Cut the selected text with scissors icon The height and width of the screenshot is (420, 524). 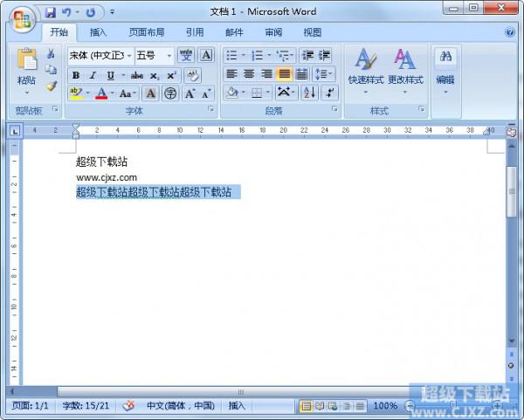51,53
